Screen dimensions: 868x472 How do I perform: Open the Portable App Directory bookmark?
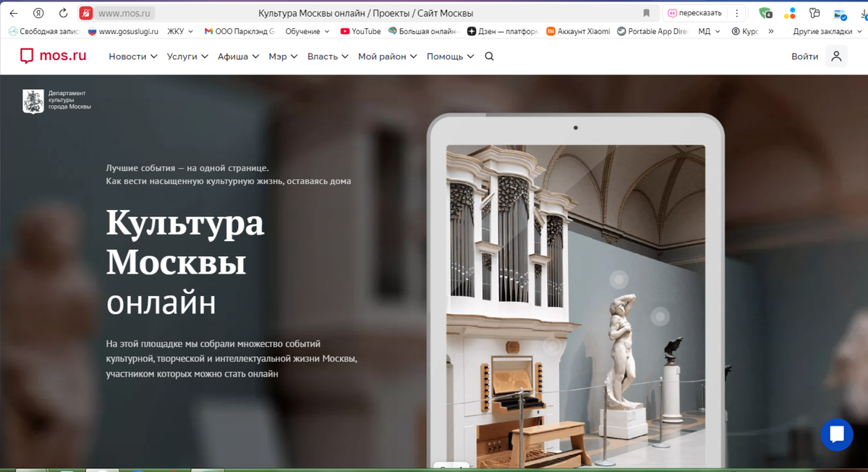[652, 31]
